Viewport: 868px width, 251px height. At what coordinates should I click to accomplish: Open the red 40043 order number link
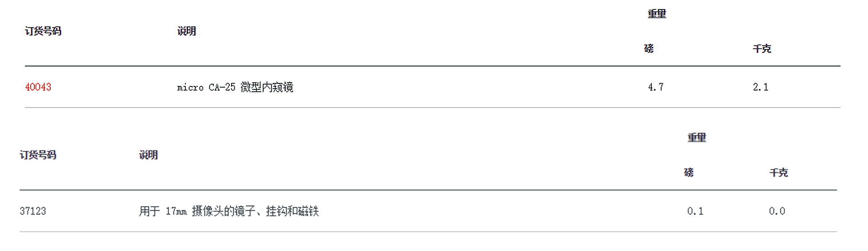point(38,87)
